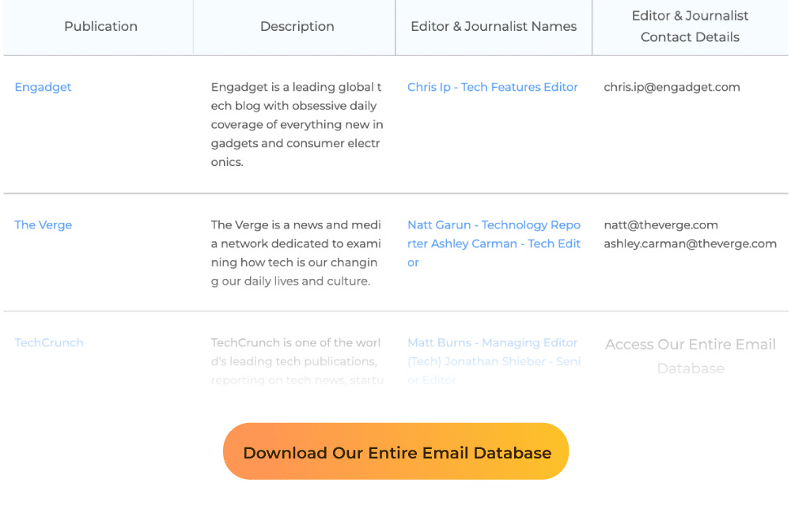
Task: Click the Description column header
Action: [297, 26]
